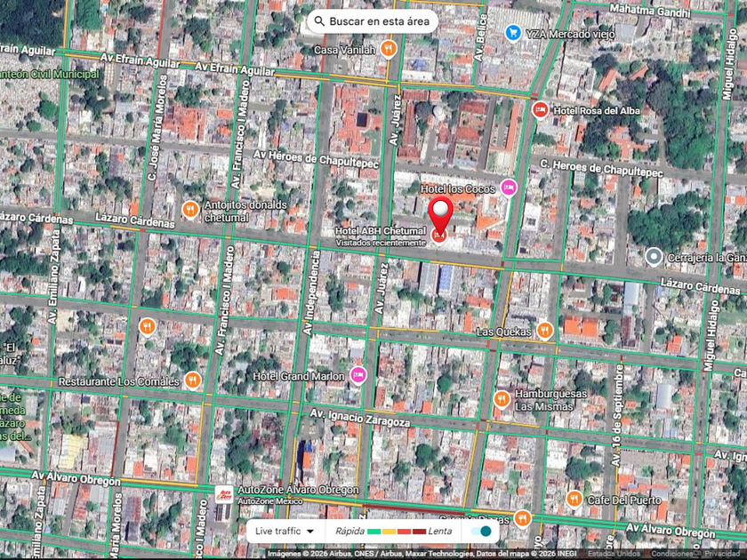
Task: Click the 'Visitados recientemente' subtitle text
Action: (x=381, y=243)
